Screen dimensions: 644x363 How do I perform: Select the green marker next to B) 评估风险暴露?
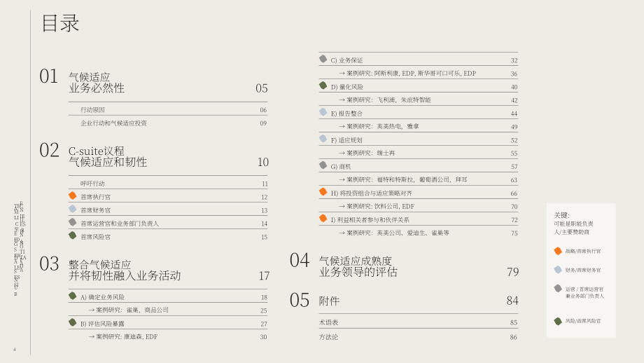73,323
